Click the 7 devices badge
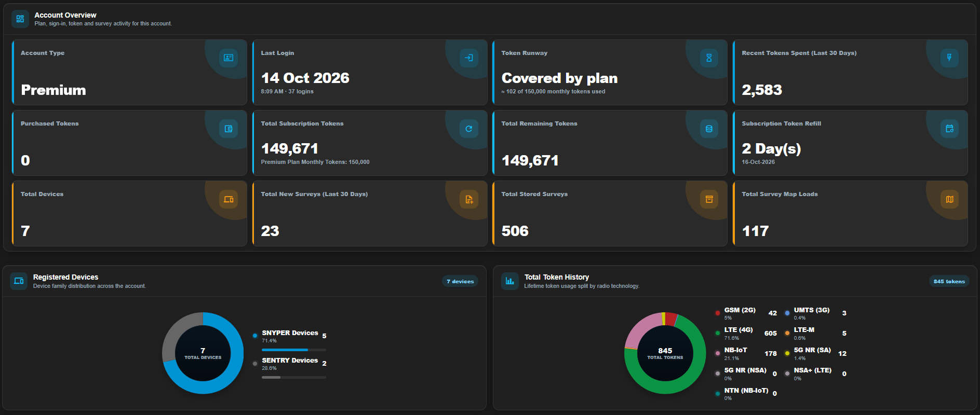 pos(460,281)
